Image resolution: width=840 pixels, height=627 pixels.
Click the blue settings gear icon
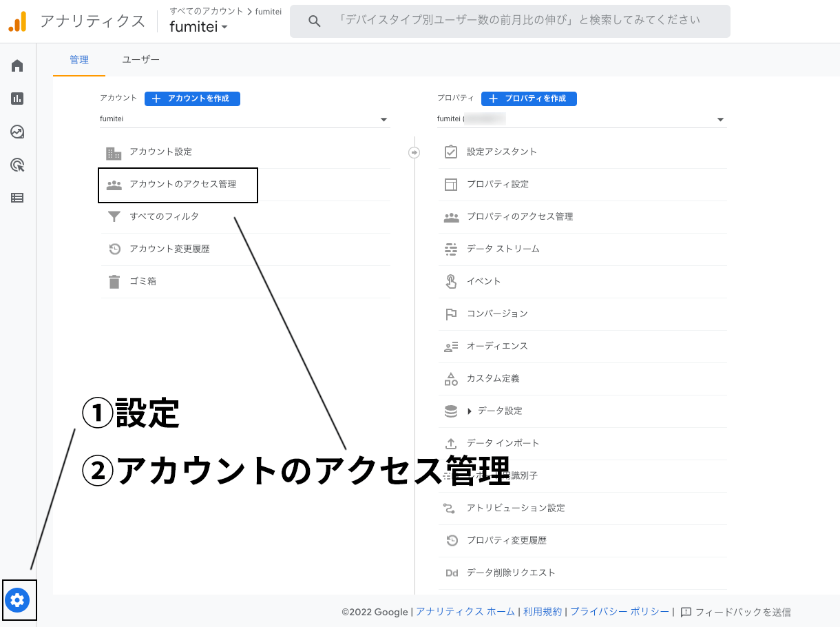[17, 600]
